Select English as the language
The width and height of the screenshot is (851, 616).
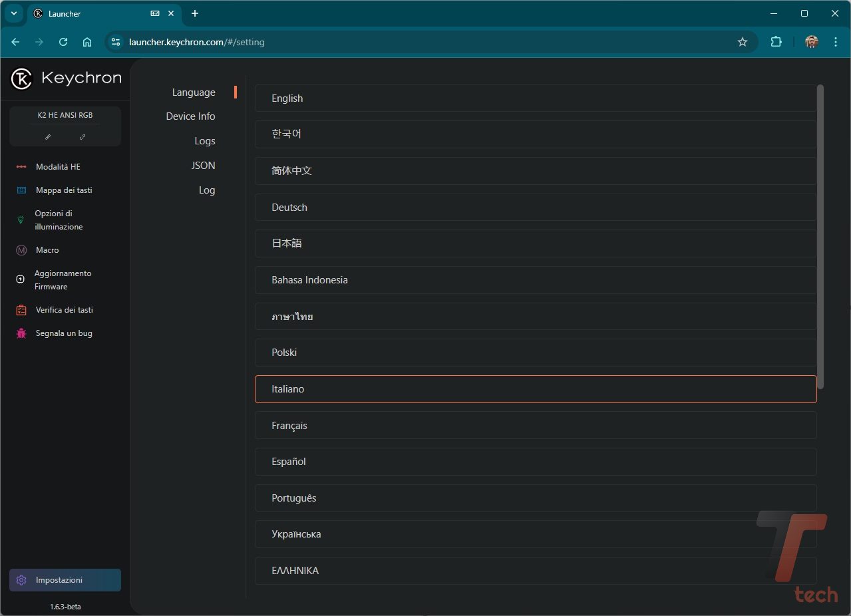[535, 98]
